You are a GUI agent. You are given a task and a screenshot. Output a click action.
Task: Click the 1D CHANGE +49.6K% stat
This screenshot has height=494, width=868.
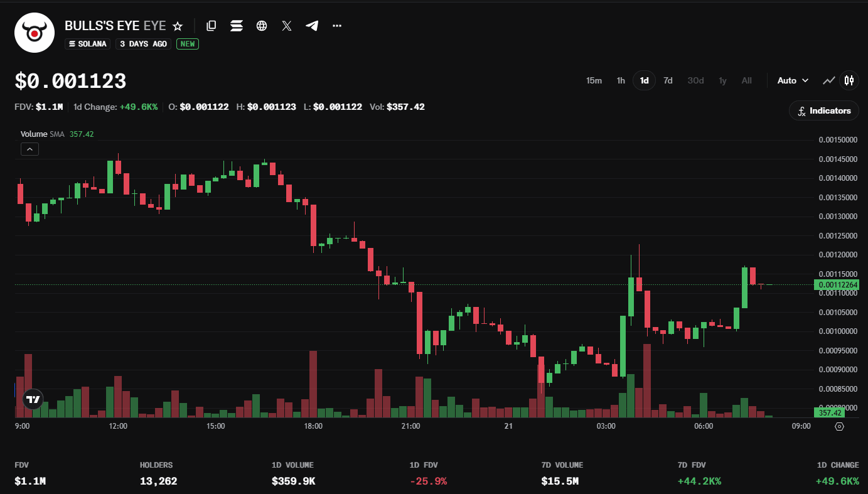point(837,474)
